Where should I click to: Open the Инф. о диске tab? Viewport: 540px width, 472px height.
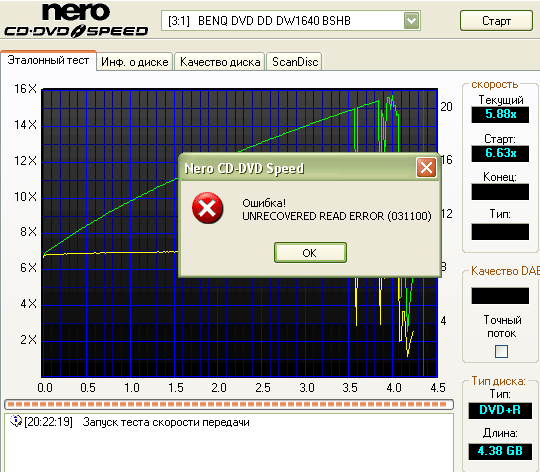point(135,62)
